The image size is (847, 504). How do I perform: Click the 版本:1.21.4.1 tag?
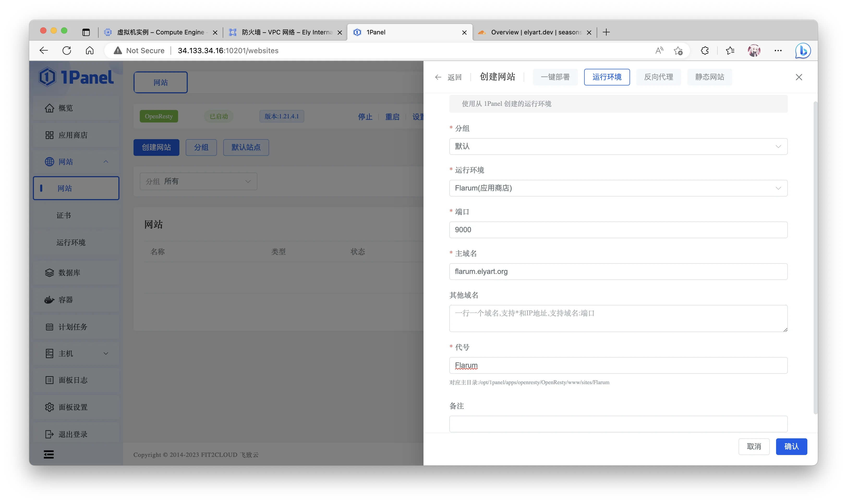282,116
